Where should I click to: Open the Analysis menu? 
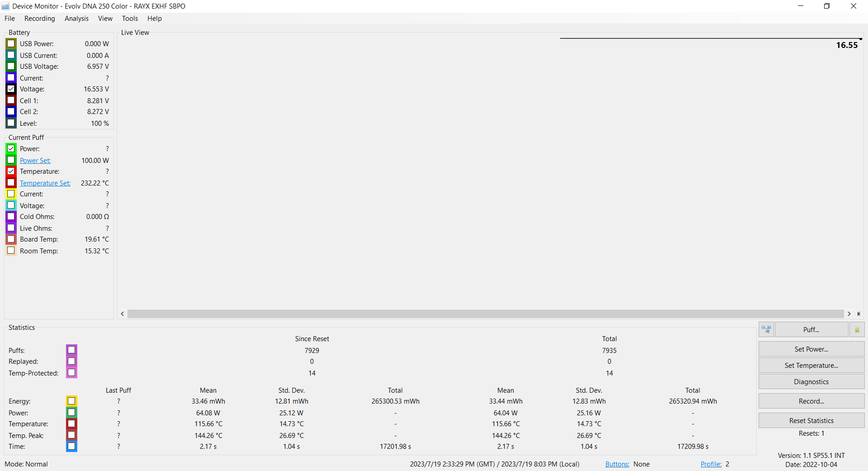pyautogui.click(x=76, y=19)
